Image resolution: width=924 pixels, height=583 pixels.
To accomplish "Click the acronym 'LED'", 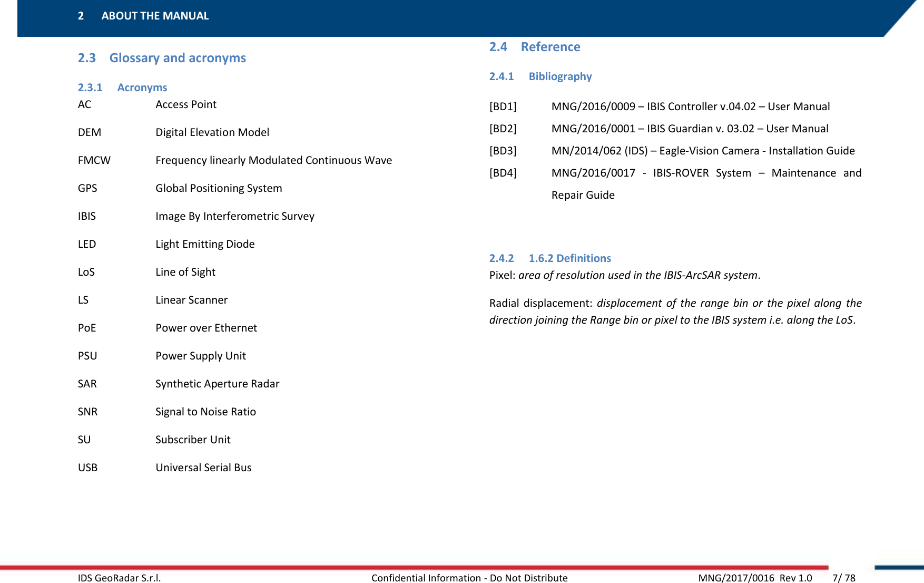I will (x=87, y=244).
